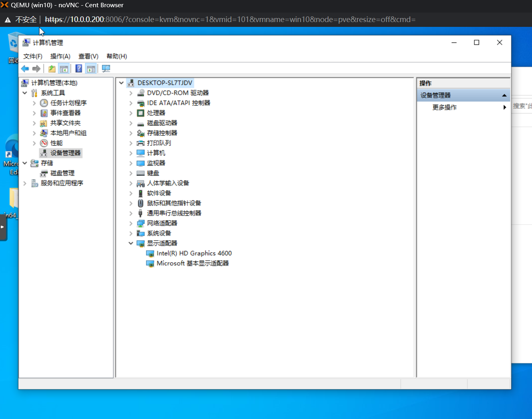Viewport: 532px width, 419px height.
Task: Select the 显示适配器 category label
Action: point(162,243)
